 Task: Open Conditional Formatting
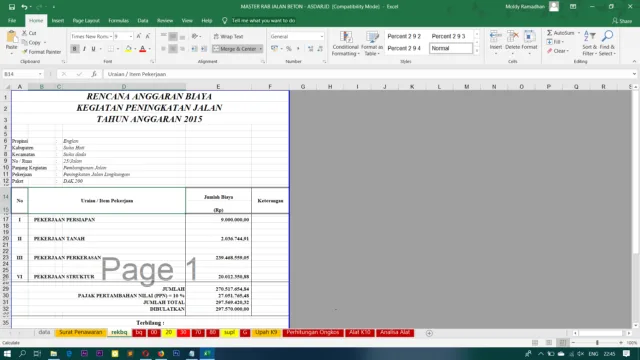pyautogui.click(x=345, y=43)
